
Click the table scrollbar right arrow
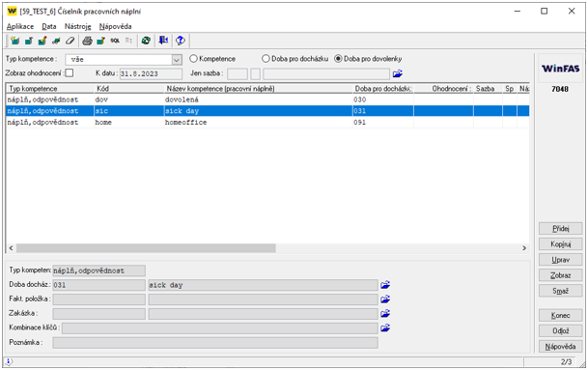click(x=524, y=248)
